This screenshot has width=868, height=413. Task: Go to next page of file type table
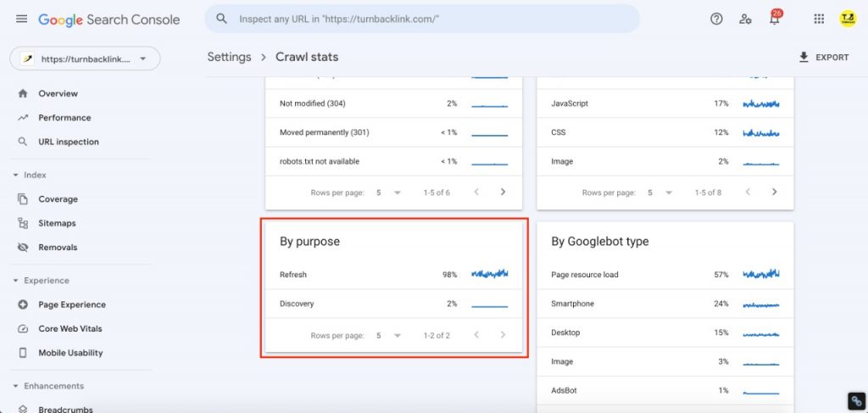click(x=774, y=193)
